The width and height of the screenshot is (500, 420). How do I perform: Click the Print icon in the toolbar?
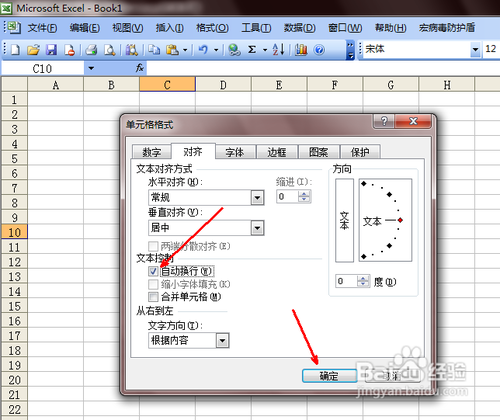(x=91, y=50)
